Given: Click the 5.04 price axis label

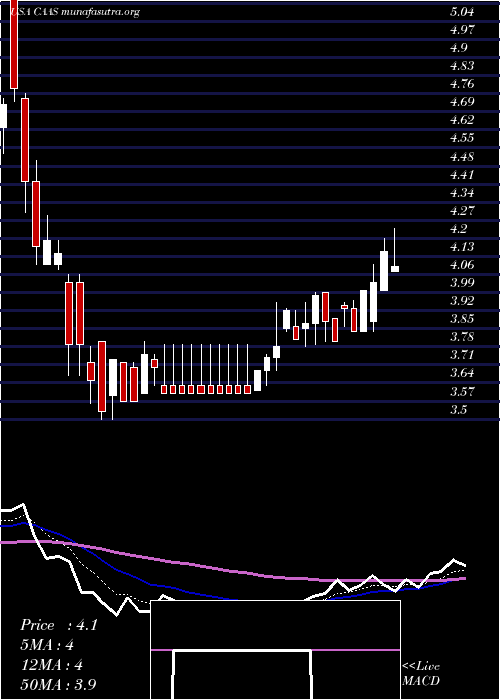Looking at the screenshot, I should pyautogui.click(x=462, y=12).
